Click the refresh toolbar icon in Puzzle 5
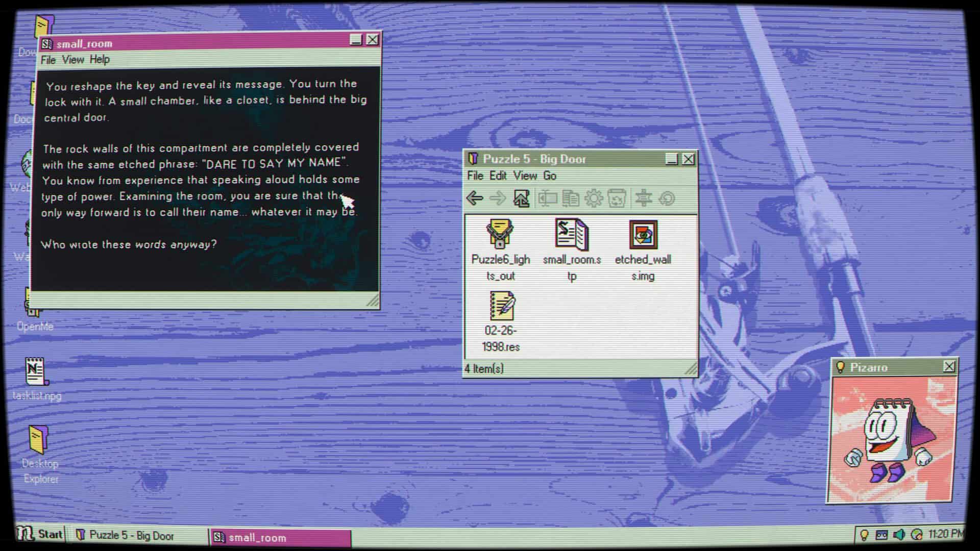980x551 pixels. tap(667, 198)
